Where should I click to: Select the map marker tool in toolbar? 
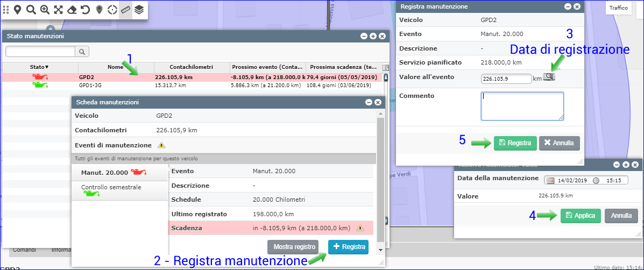coord(18,10)
